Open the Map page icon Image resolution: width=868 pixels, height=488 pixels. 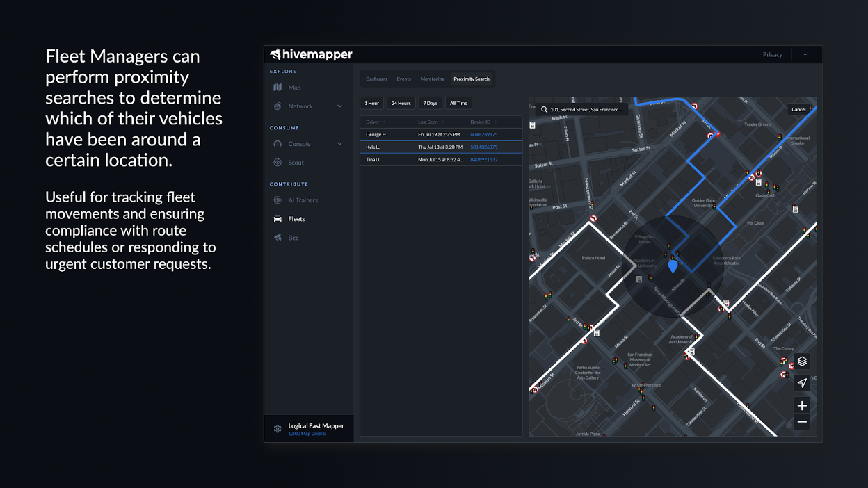coord(278,88)
